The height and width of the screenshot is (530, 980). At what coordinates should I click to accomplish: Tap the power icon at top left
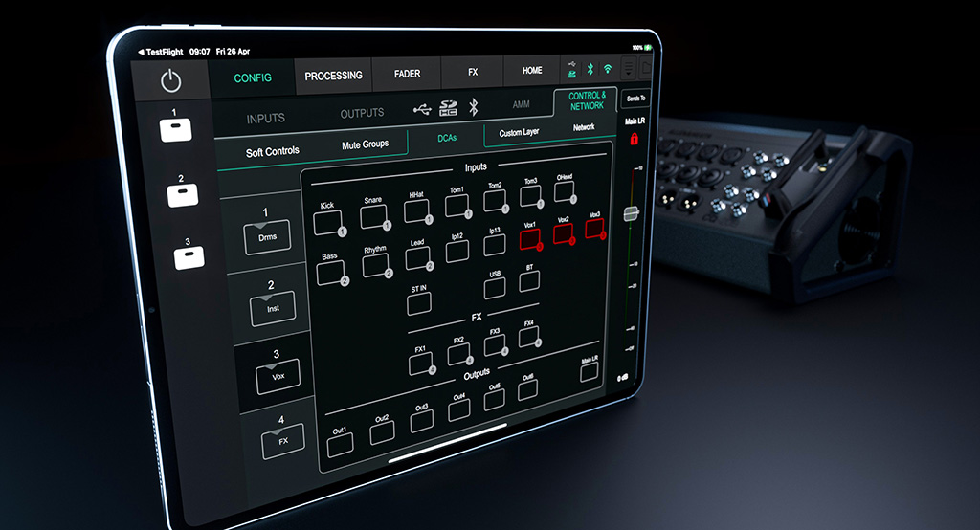(170, 80)
